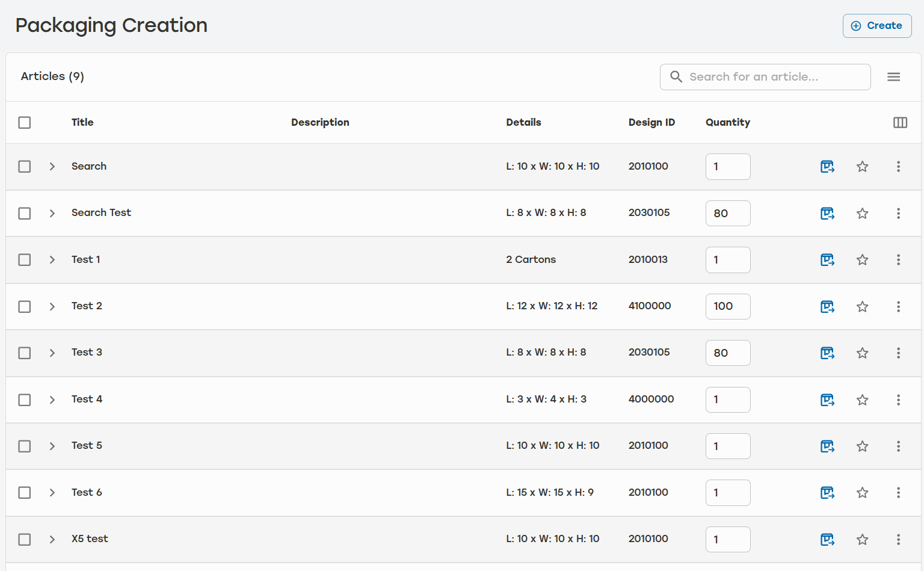Screen dimensions: 924x571
Task: Expand the Search row chevron
Action: click(52, 167)
